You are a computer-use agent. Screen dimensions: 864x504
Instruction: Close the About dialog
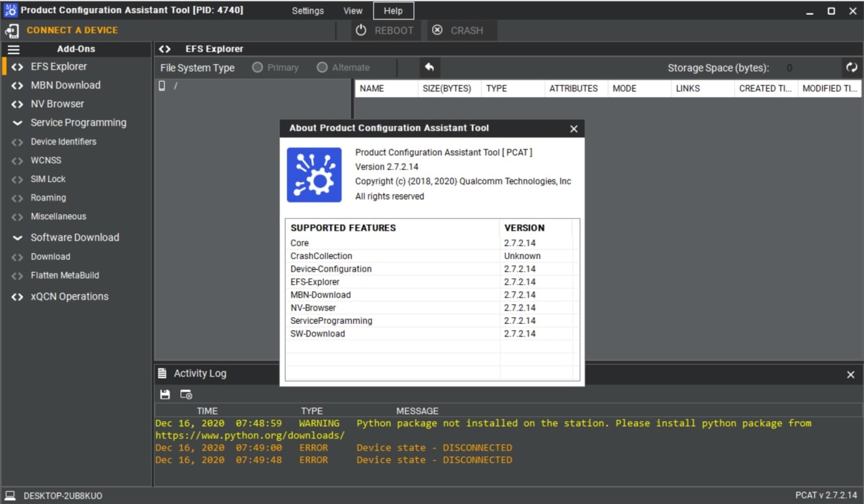[x=574, y=129]
